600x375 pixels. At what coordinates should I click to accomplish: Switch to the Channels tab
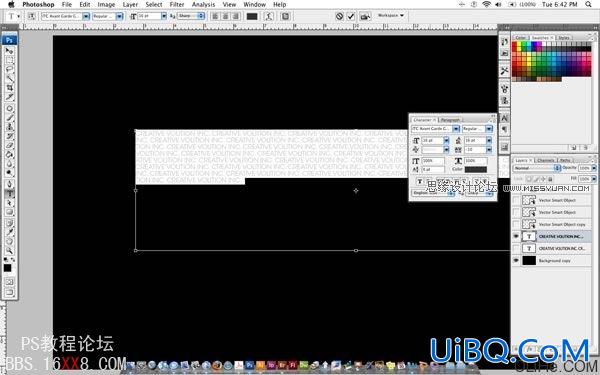tap(545, 160)
